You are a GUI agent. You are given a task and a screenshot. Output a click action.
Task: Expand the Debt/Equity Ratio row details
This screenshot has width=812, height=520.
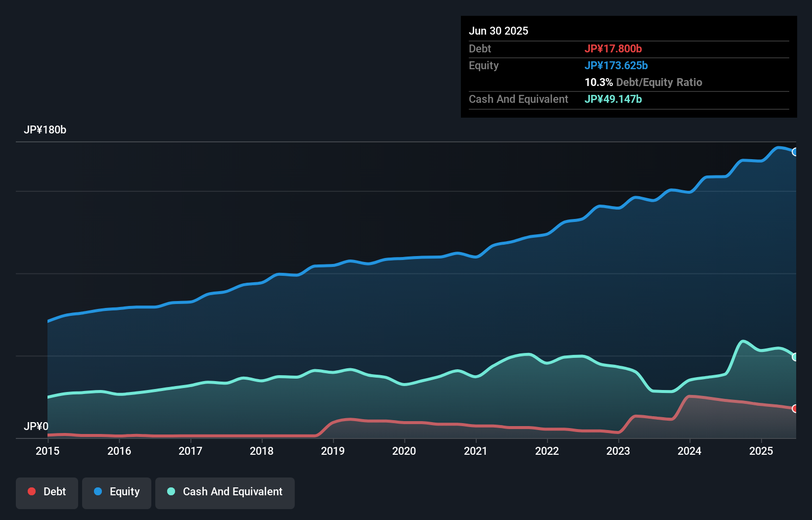[643, 82]
